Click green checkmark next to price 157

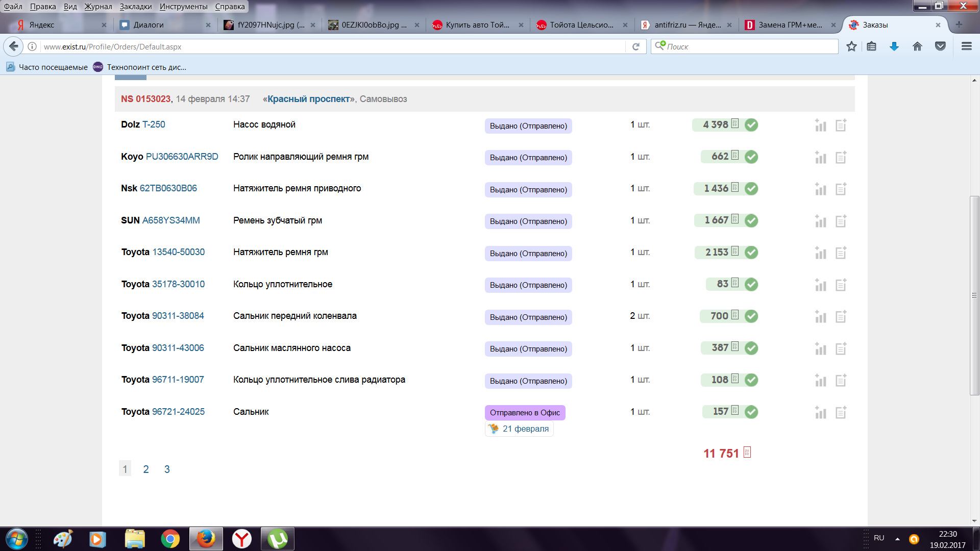pos(751,412)
